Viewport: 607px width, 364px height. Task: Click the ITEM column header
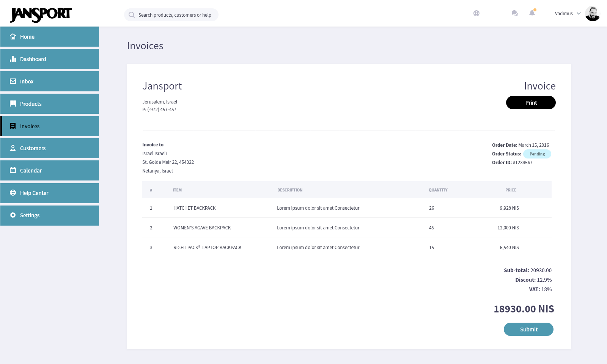[177, 190]
